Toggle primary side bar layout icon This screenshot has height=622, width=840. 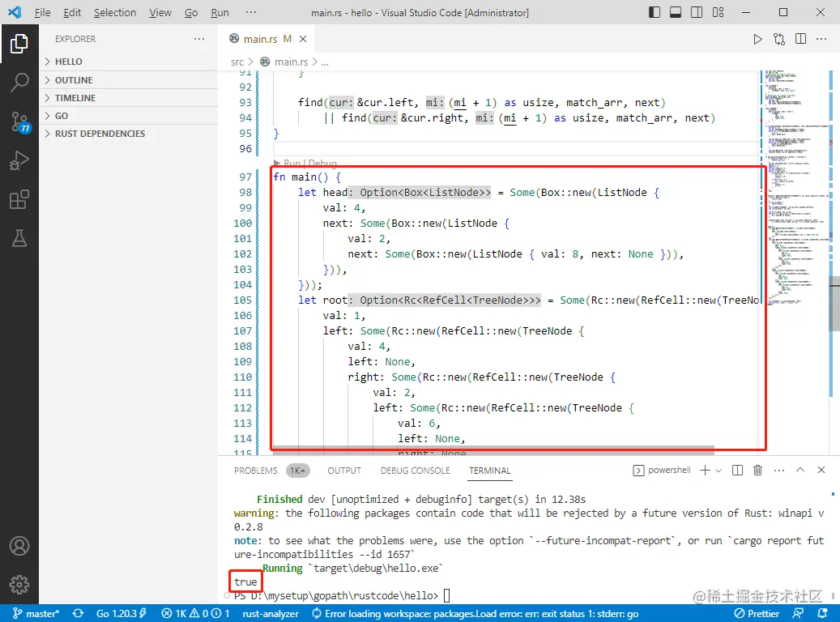[655, 12]
